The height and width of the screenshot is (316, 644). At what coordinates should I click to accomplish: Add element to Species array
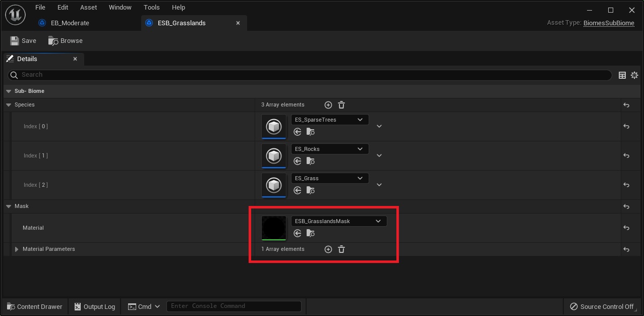pyautogui.click(x=328, y=105)
